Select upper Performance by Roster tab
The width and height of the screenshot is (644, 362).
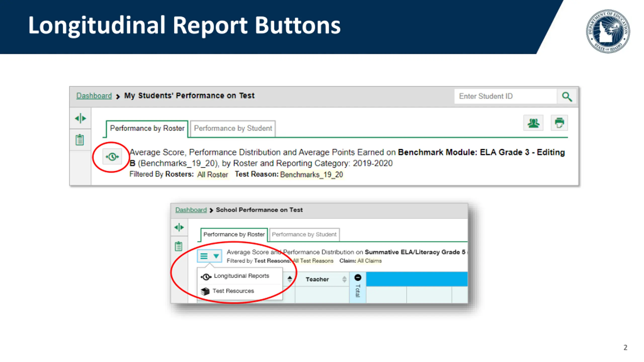click(147, 128)
